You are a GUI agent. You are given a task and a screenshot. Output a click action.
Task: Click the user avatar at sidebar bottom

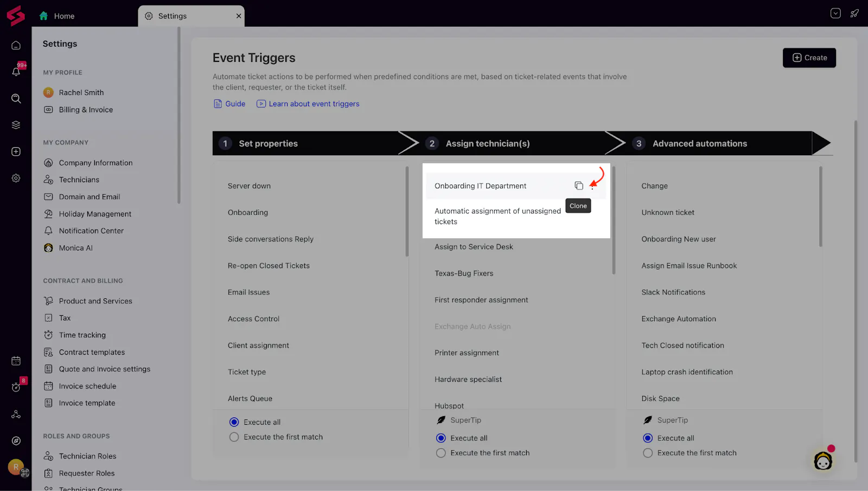(x=16, y=466)
